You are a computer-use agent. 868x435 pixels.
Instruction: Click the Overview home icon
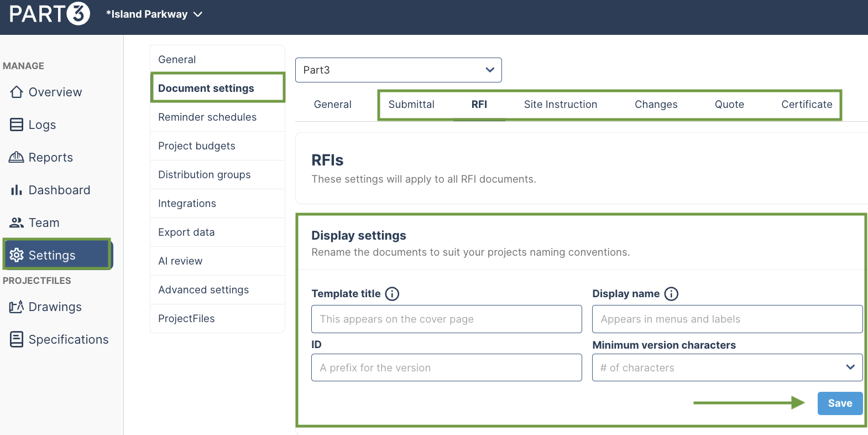click(x=17, y=92)
